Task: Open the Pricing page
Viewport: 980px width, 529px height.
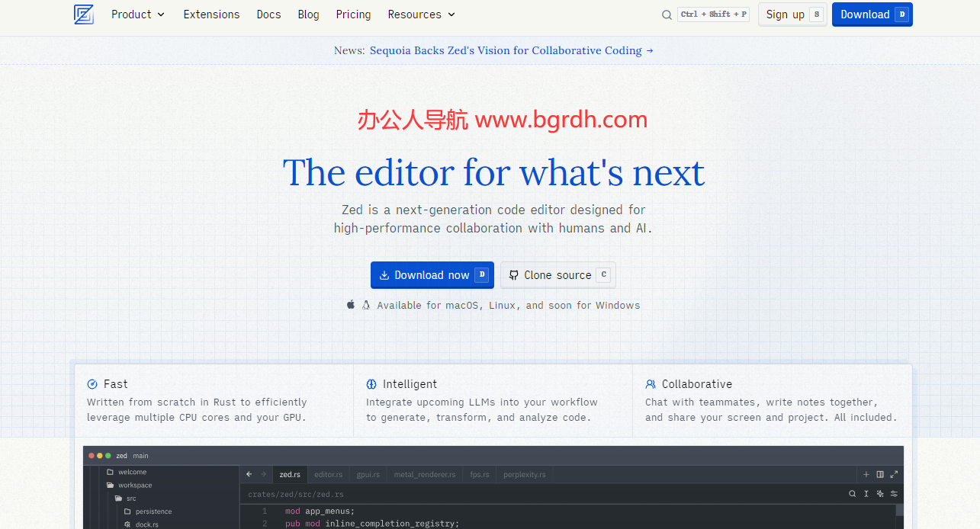Action: (x=353, y=14)
